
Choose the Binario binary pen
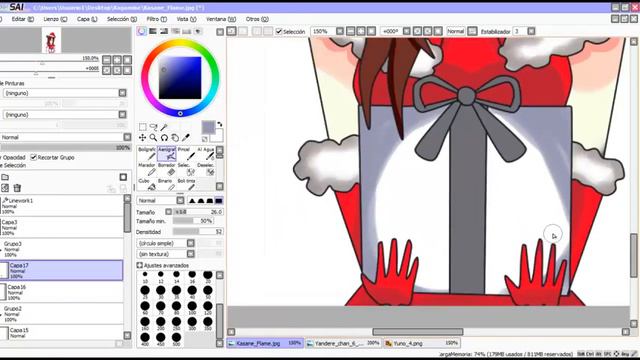[x=167, y=184]
